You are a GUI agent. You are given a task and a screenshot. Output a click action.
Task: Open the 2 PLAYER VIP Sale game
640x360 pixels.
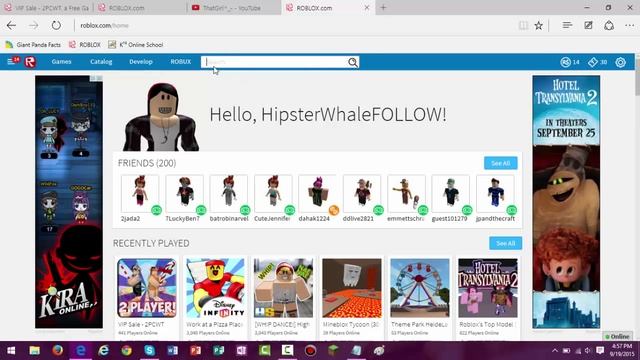pos(147,288)
